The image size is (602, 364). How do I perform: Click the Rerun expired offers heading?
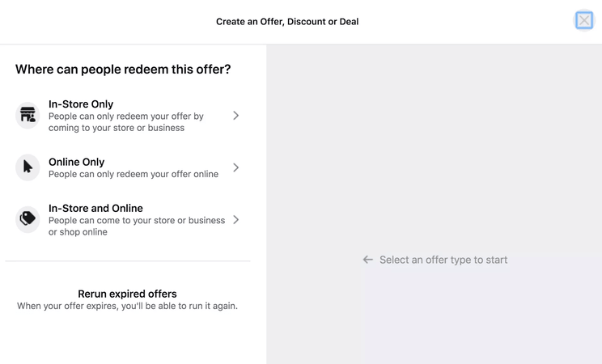coord(127,294)
